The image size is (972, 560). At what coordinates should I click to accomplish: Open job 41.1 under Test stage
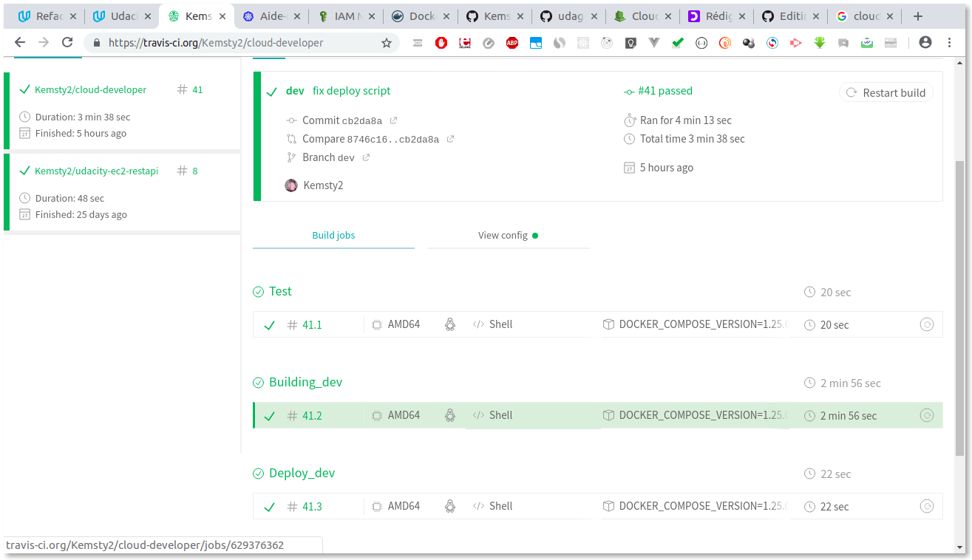tap(597, 324)
